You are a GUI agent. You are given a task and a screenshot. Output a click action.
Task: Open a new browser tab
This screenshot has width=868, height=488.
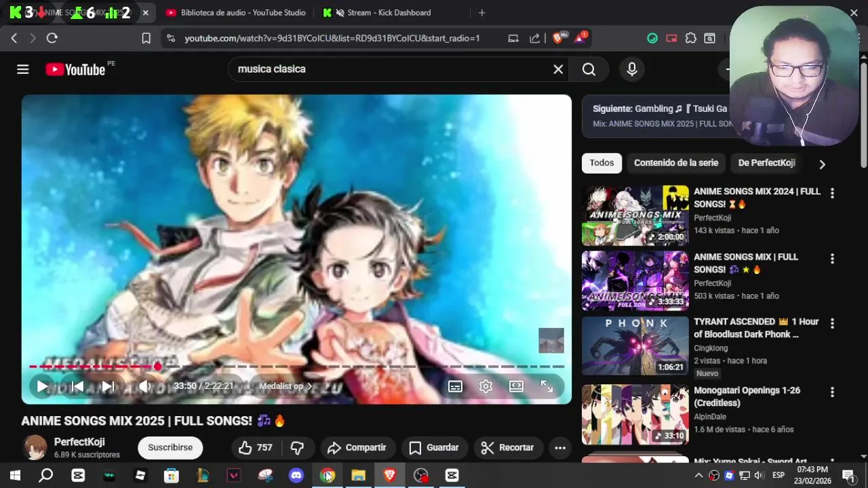point(481,13)
